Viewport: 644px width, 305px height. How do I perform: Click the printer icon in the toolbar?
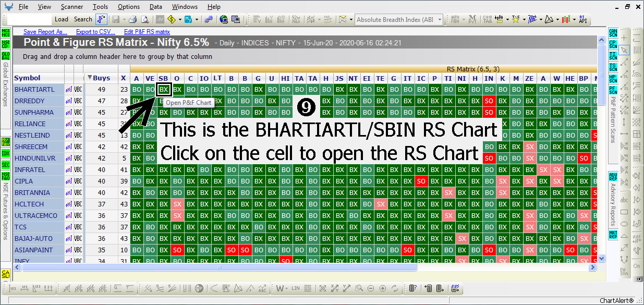tap(132, 19)
